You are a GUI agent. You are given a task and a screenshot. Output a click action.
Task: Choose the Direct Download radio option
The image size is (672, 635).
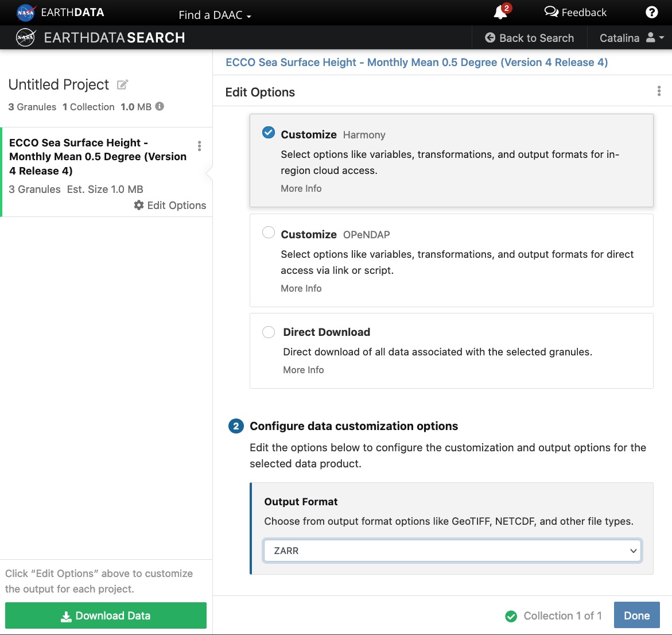point(269,332)
